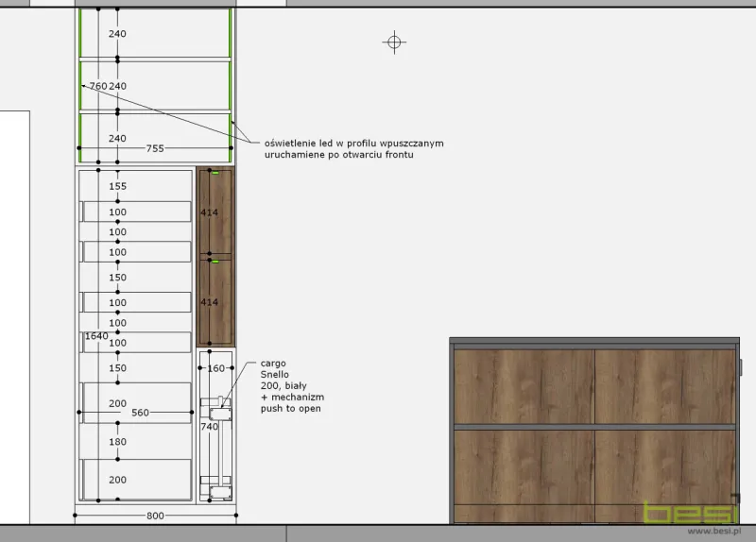Viewport: 756px width, 542px height.
Task: Click the "414" label on lower wood door
Action: (x=209, y=302)
